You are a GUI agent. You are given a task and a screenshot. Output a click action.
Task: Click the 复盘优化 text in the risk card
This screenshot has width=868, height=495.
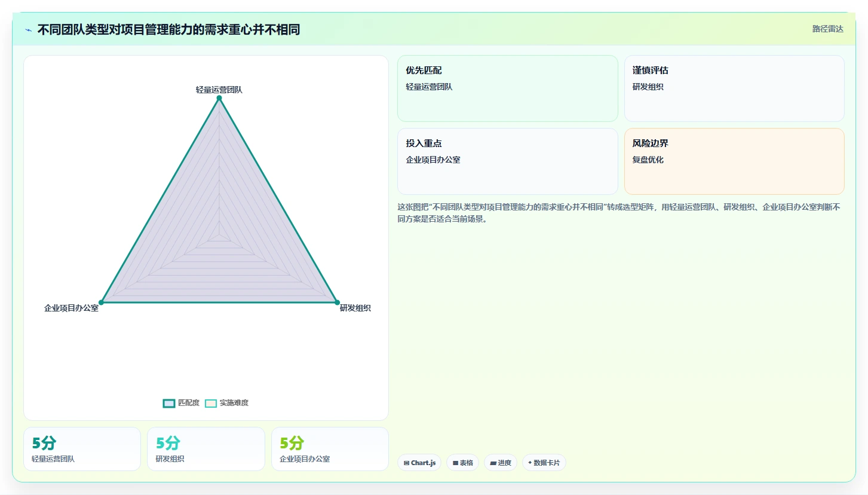648,160
